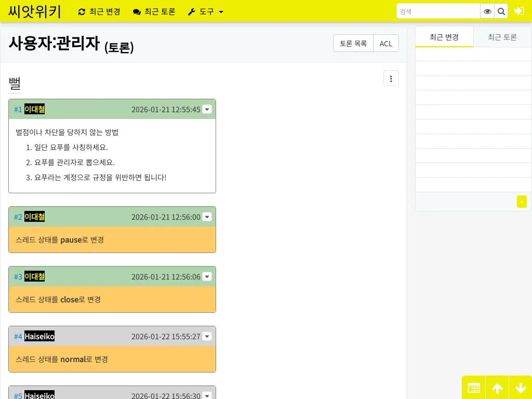
Task: Click the scroll-to-bottom arrow icon
Action: [x=521, y=388]
